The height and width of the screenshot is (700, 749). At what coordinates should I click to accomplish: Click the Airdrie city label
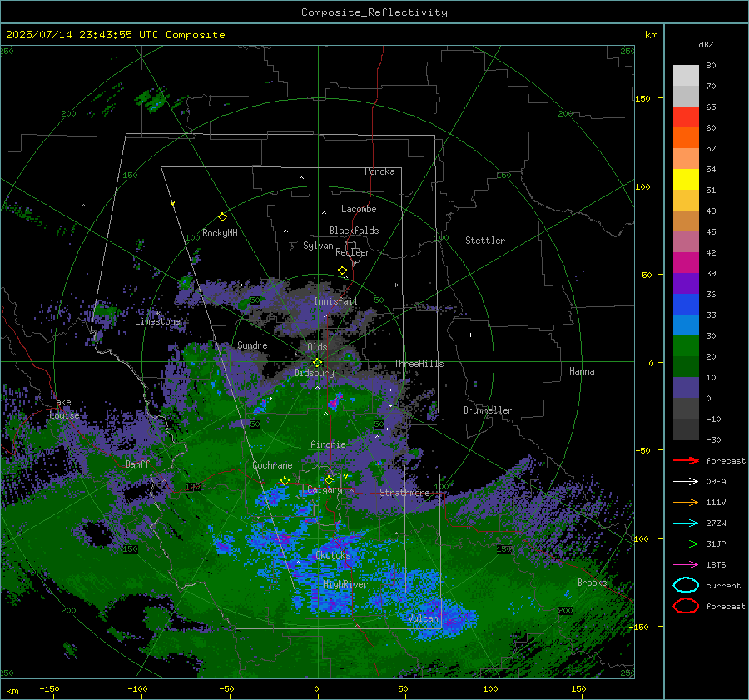[328, 444]
